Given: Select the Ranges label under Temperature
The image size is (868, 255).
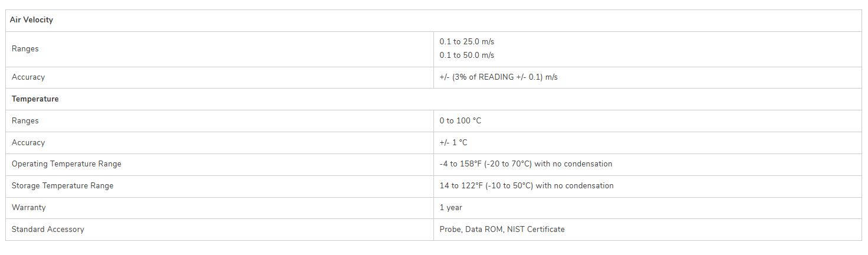Looking at the screenshot, I should pos(25,121).
